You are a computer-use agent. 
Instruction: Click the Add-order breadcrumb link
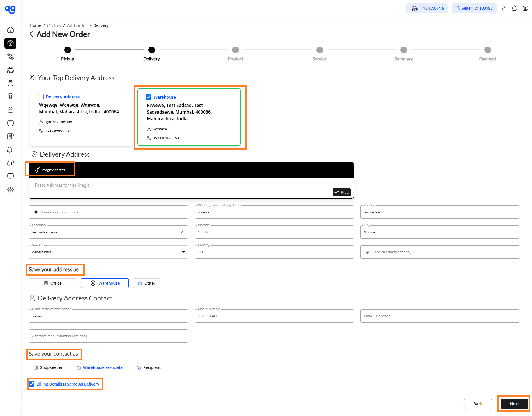coord(77,25)
